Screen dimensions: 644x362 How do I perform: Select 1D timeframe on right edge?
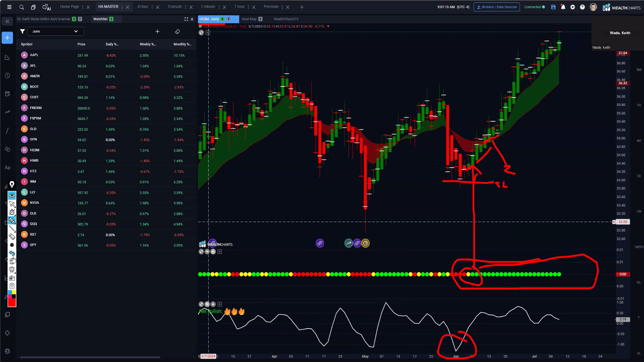(639, 176)
